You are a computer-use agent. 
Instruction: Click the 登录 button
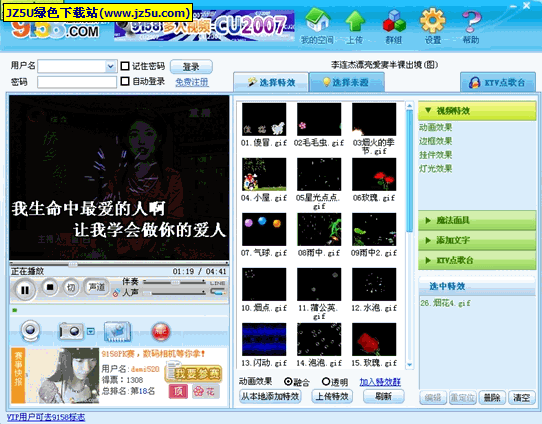[x=191, y=66]
